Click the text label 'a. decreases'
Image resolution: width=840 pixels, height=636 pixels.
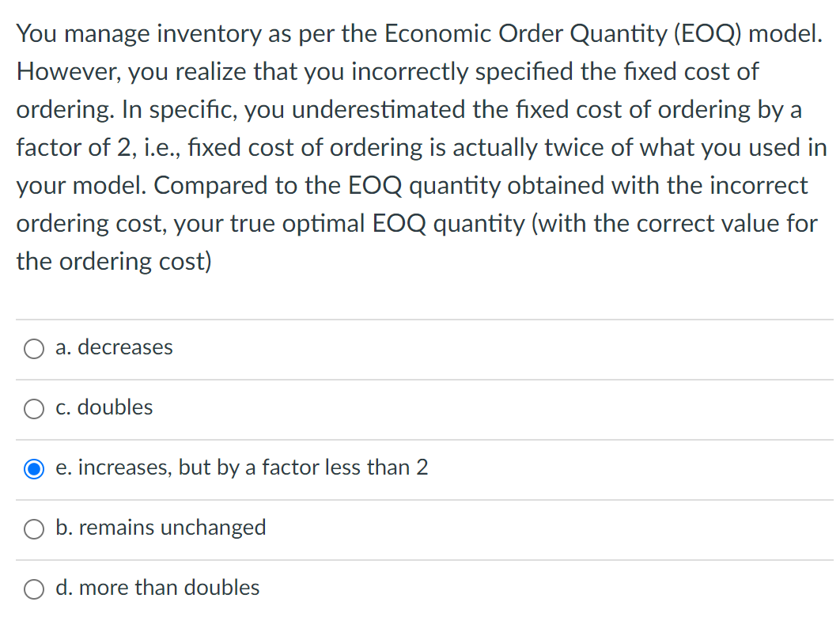tap(114, 348)
